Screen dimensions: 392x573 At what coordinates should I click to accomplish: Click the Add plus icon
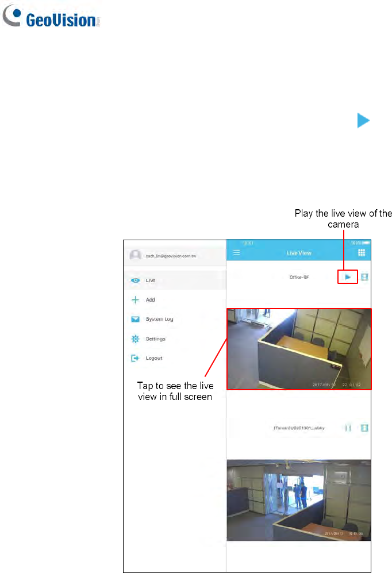click(135, 299)
